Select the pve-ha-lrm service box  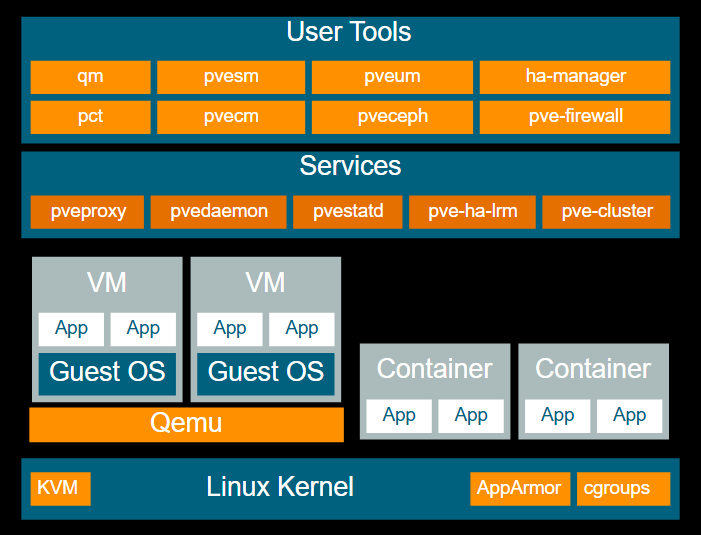[472, 212]
